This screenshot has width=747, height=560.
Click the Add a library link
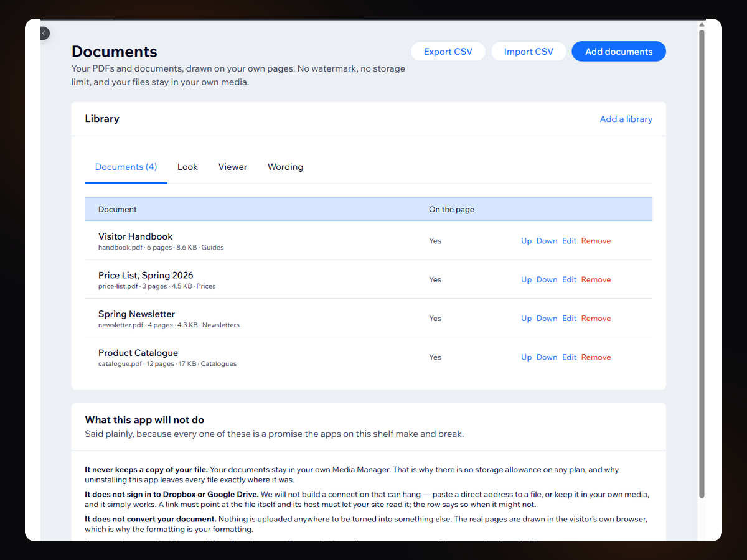click(626, 119)
